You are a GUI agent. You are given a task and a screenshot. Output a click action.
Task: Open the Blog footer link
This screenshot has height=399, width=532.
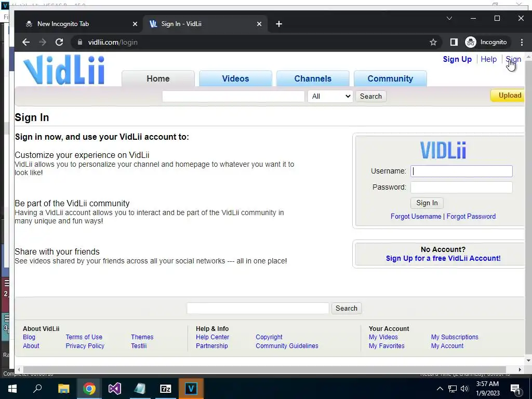(x=29, y=337)
